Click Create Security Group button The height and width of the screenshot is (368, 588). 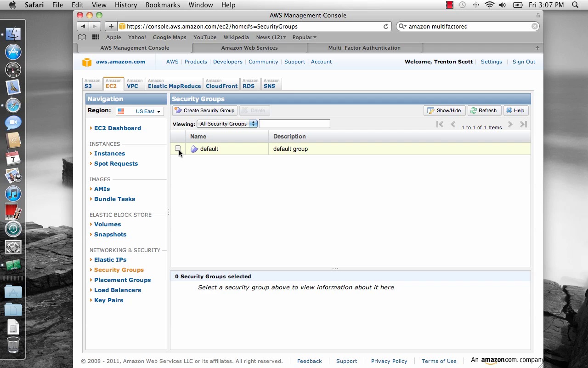click(205, 110)
